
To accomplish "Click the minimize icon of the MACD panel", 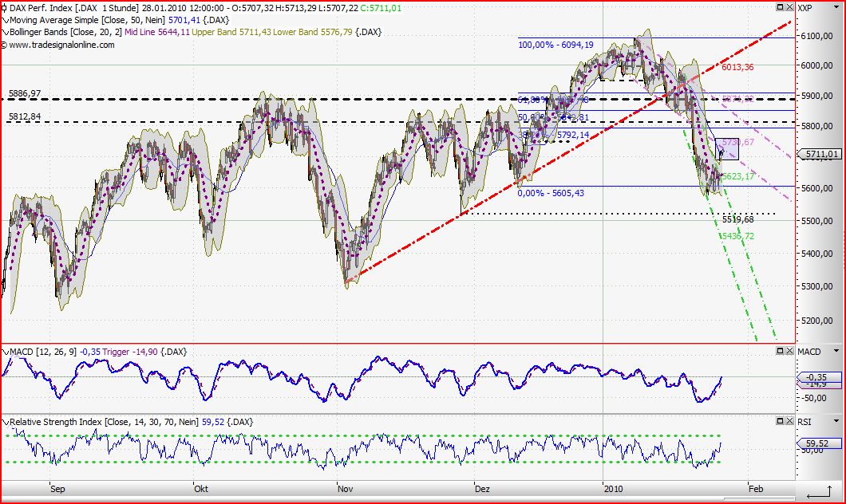I will tap(780, 351).
